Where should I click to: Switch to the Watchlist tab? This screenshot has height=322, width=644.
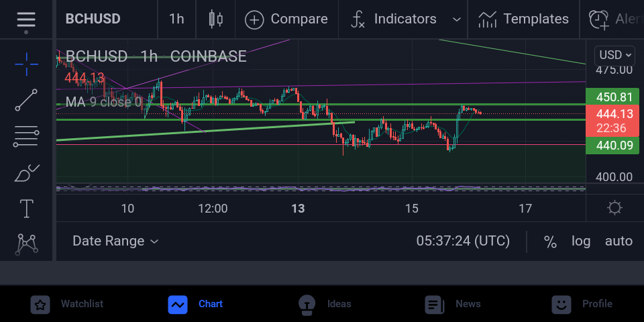(82, 304)
